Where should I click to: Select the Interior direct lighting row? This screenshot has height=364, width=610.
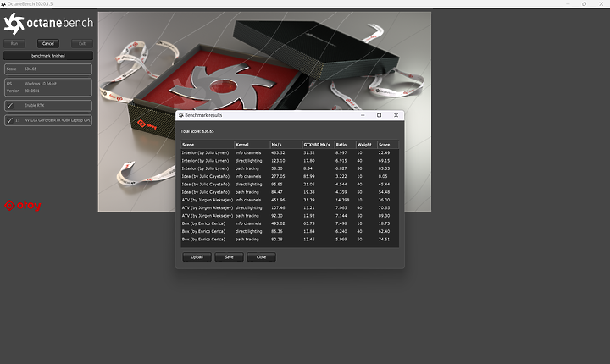click(290, 161)
